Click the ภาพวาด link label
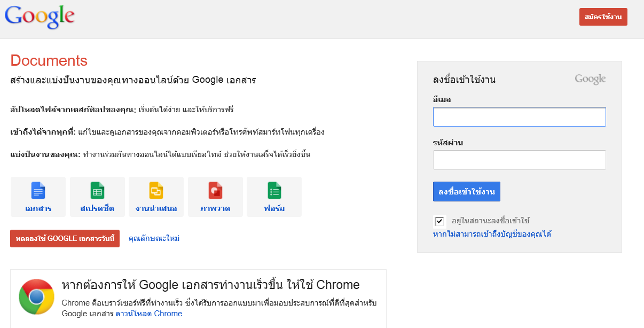The height and width of the screenshot is (328, 644). coord(215,208)
